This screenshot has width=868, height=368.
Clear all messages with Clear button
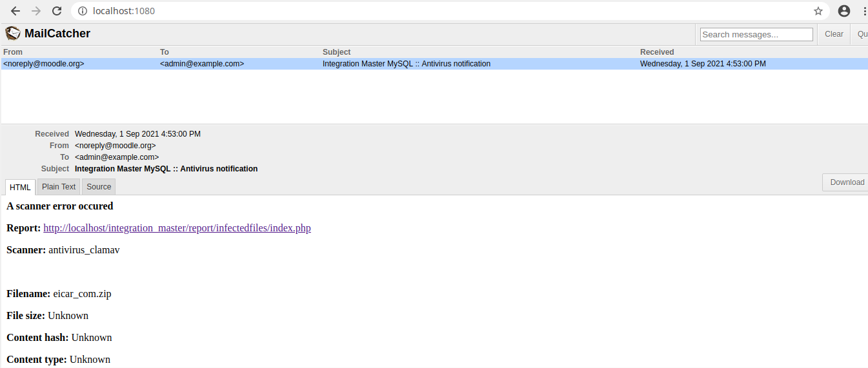coord(834,34)
